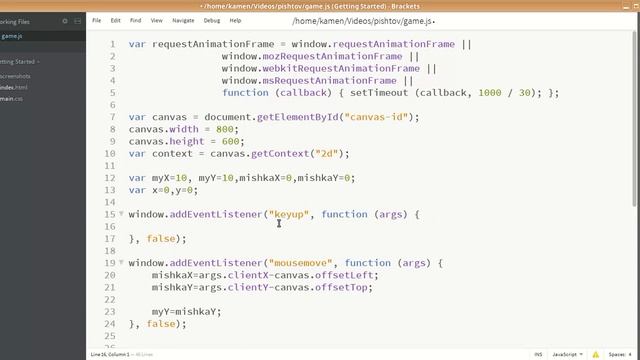Click the editor vertical scrollbar
The width and height of the screenshot is (640, 360).
click(634, 118)
